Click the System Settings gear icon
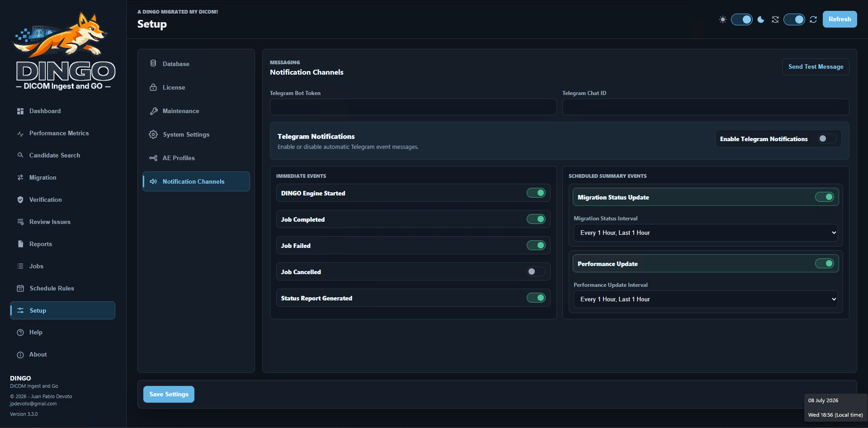This screenshot has height=428, width=868. [x=153, y=134]
